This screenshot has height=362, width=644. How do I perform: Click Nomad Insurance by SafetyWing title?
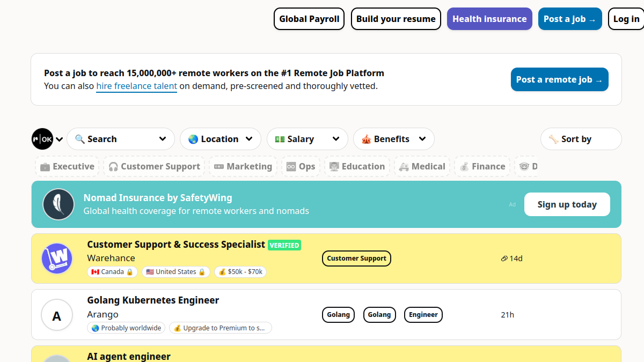(158, 198)
